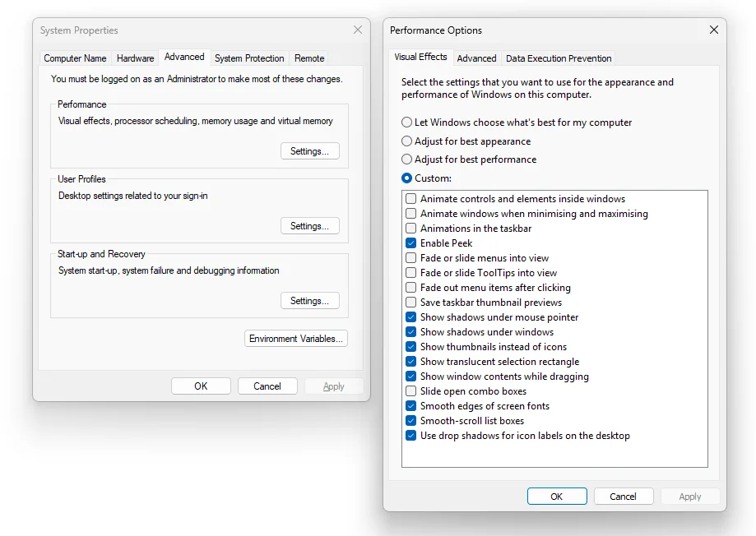The width and height of the screenshot is (756, 536).
Task: Enable "Fade or slide ToolTips into view"
Action: pyautogui.click(x=410, y=273)
